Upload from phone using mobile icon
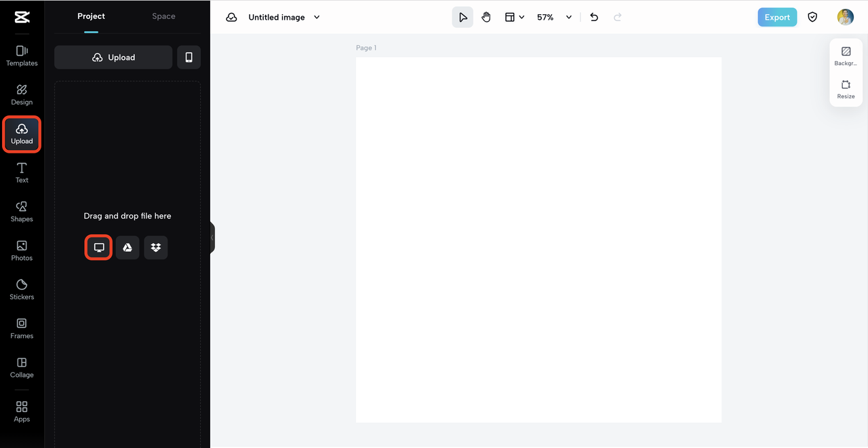The image size is (868, 448). pyautogui.click(x=189, y=58)
